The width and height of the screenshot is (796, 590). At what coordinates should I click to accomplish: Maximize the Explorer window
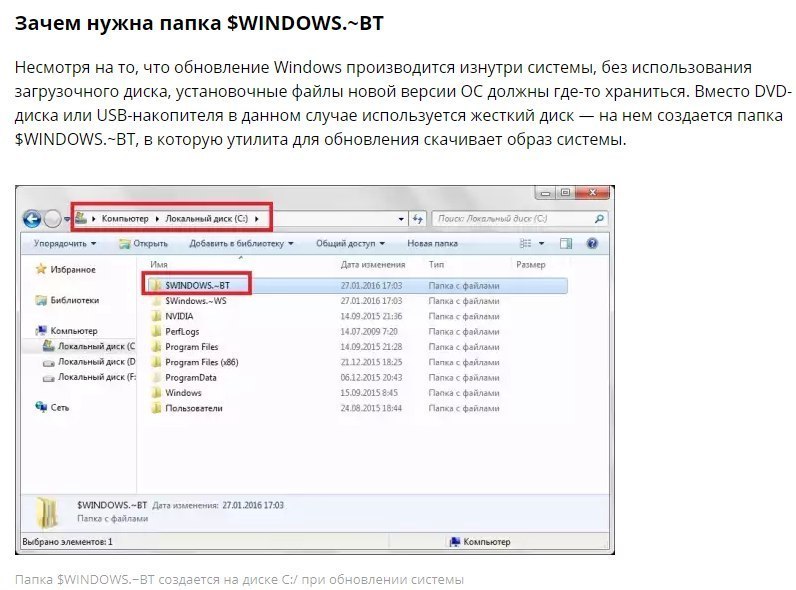[566, 193]
